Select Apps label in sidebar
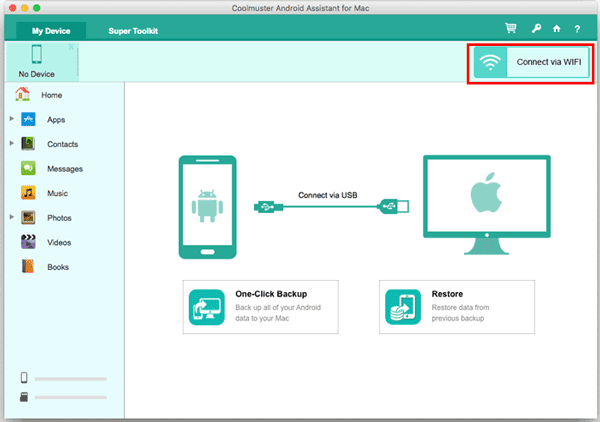Screen dimensions: 600x422 click(x=56, y=120)
